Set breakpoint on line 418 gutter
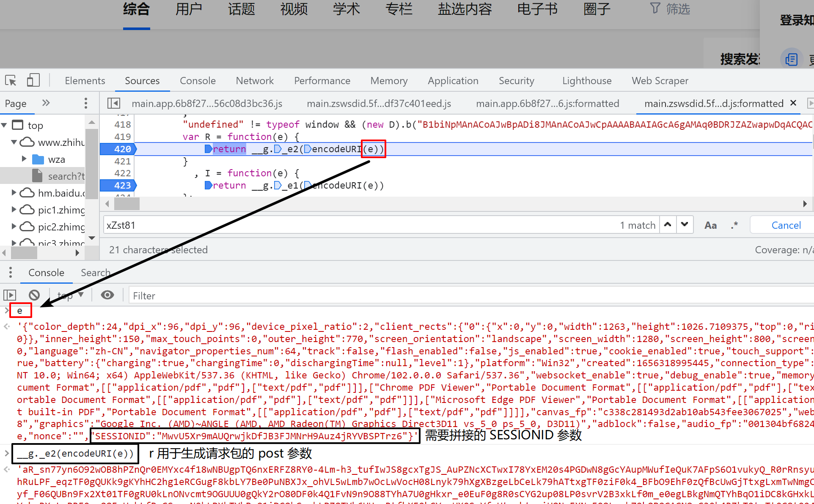The width and height of the screenshot is (814, 504). coord(122,124)
